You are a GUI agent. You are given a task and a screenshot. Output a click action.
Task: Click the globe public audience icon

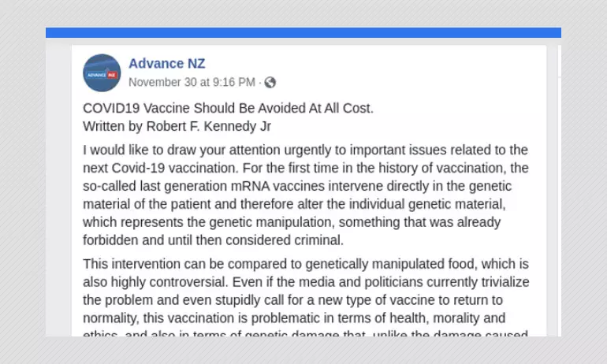(270, 82)
